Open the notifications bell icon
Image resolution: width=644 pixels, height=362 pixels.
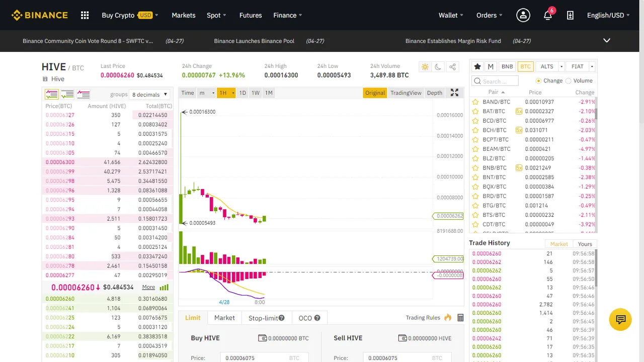[x=548, y=15]
